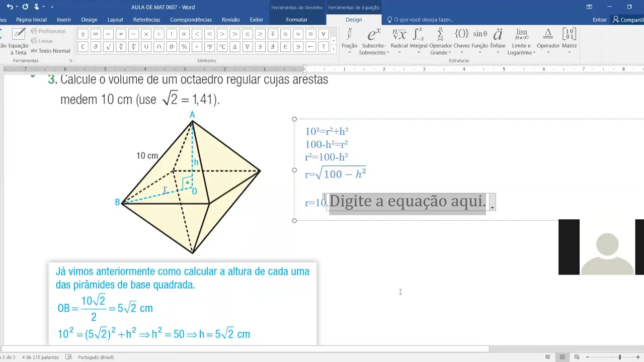
Task: Open the Função structure dropdown
Action: [480, 41]
